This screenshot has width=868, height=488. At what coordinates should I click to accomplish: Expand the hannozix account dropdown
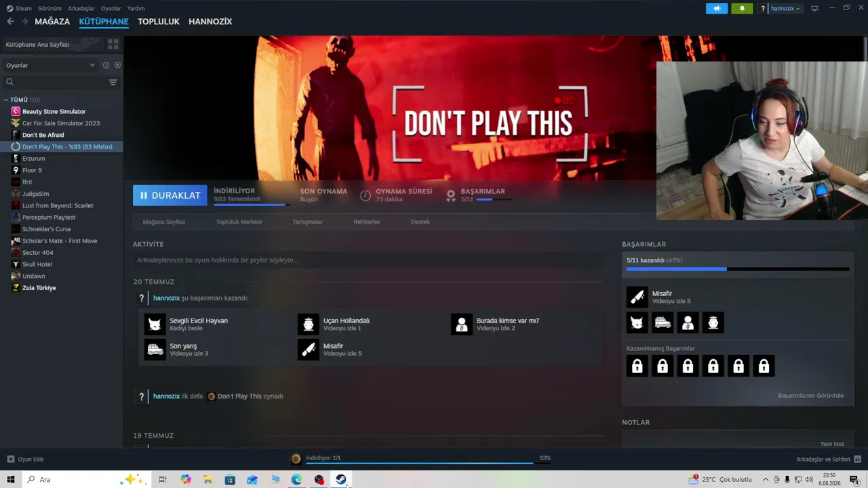[x=785, y=9]
